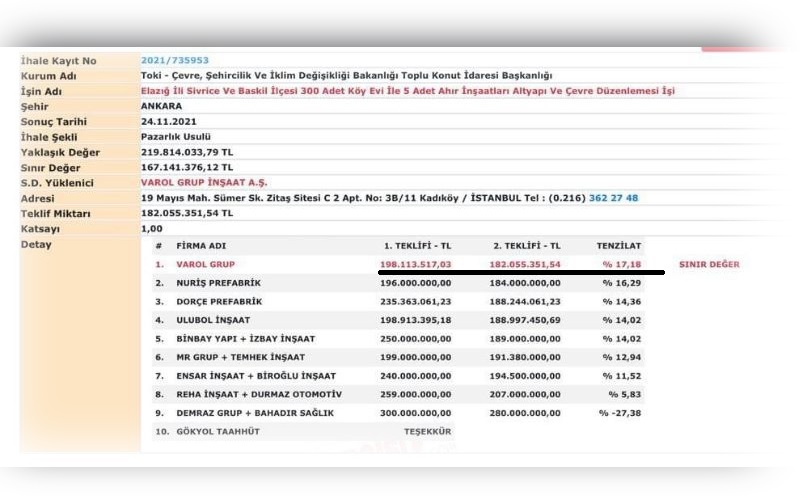Click the Teklif Miktarı amount 182.055.351,54 TL
Viewport: 803px width, 496px height.
(187, 213)
